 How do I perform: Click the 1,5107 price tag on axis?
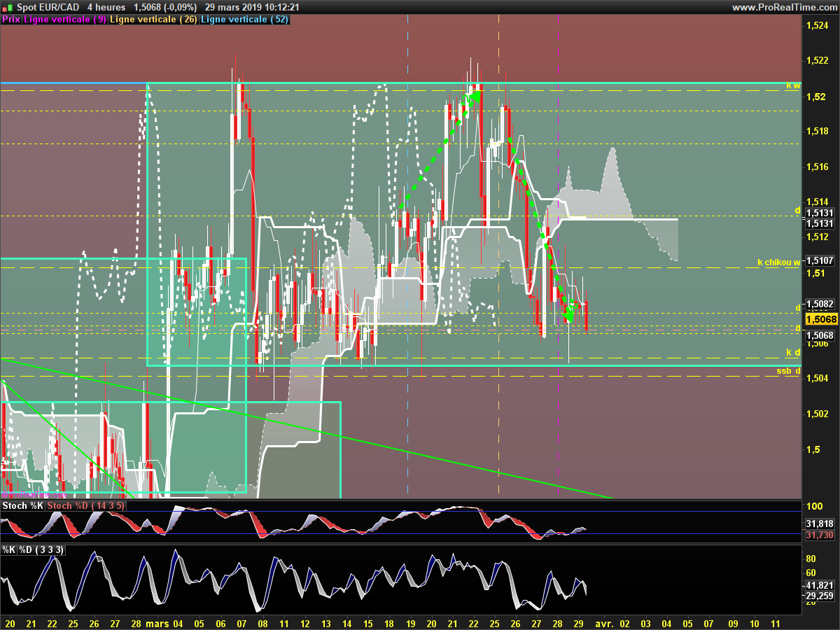pyautogui.click(x=820, y=260)
